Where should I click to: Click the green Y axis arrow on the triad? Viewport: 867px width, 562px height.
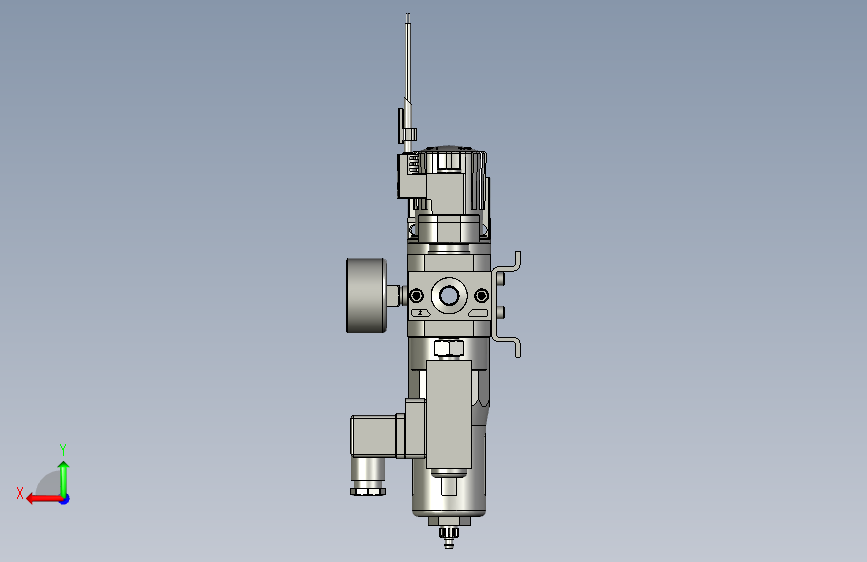click(64, 479)
